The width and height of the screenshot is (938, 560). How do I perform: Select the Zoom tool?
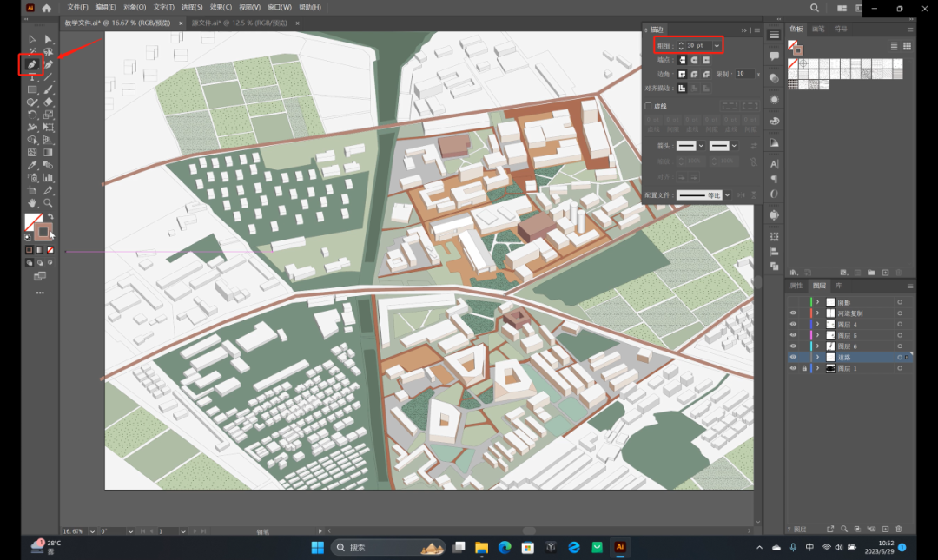tap(48, 203)
